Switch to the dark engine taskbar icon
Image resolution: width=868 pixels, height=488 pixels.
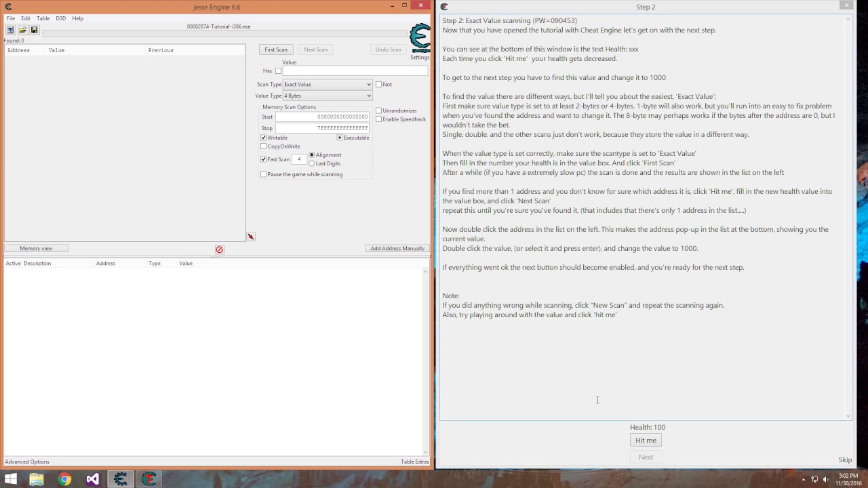[x=121, y=479]
